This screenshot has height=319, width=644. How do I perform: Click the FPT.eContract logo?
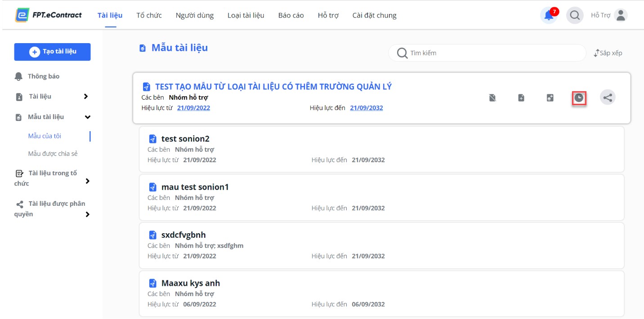[x=48, y=15]
